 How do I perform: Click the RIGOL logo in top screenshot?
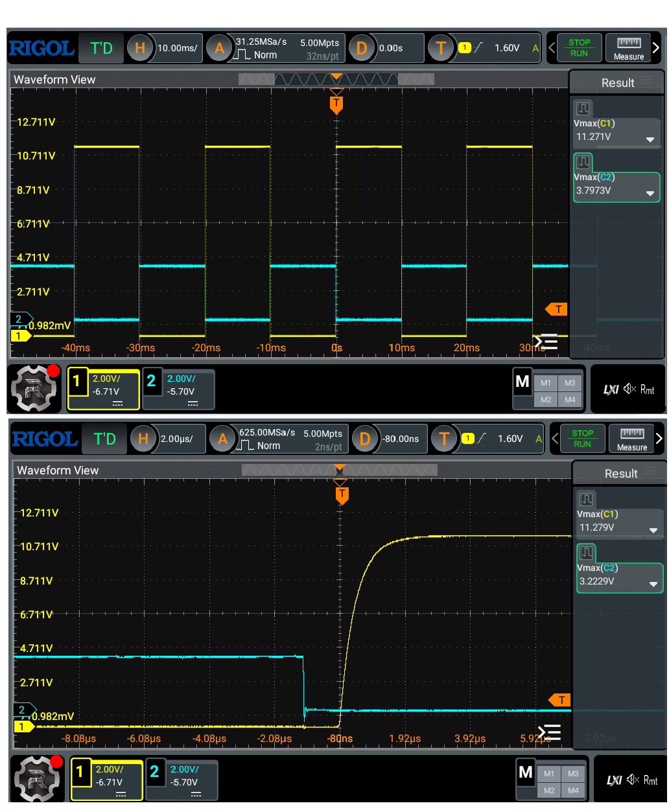point(42,49)
